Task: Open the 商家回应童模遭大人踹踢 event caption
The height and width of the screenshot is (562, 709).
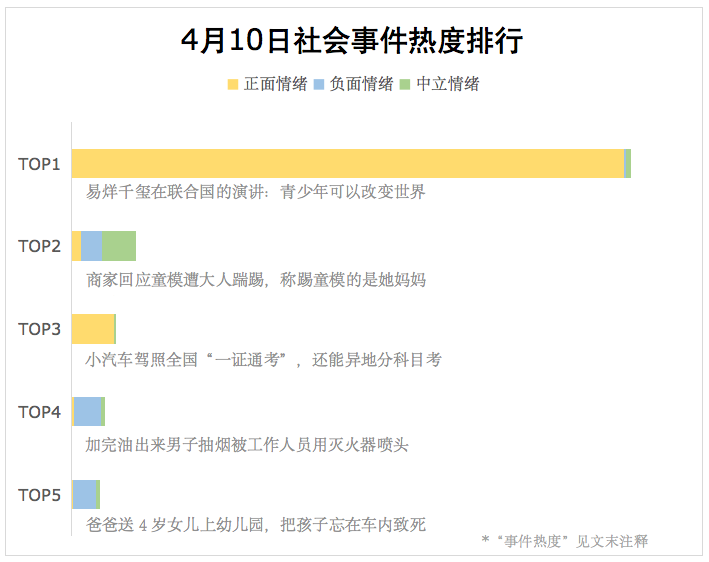Action: [x=256, y=280]
